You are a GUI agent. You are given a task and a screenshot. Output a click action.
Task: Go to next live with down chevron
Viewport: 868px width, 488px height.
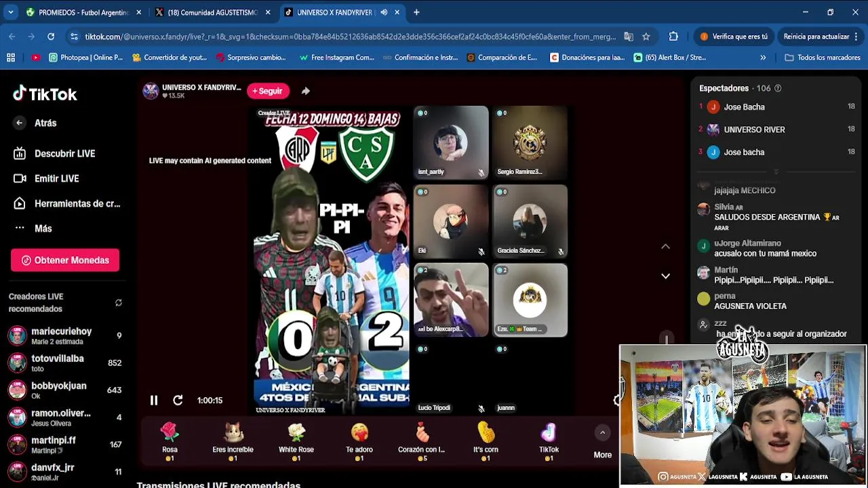(x=665, y=276)
